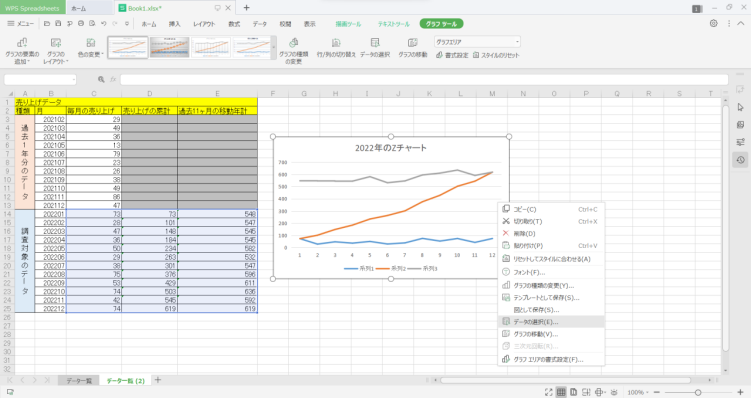The height and width of the screenshot is (398, 751).
Task: Click the save icon in quick access toolbar
Action: pyautogui.click(x=58, y=23)
